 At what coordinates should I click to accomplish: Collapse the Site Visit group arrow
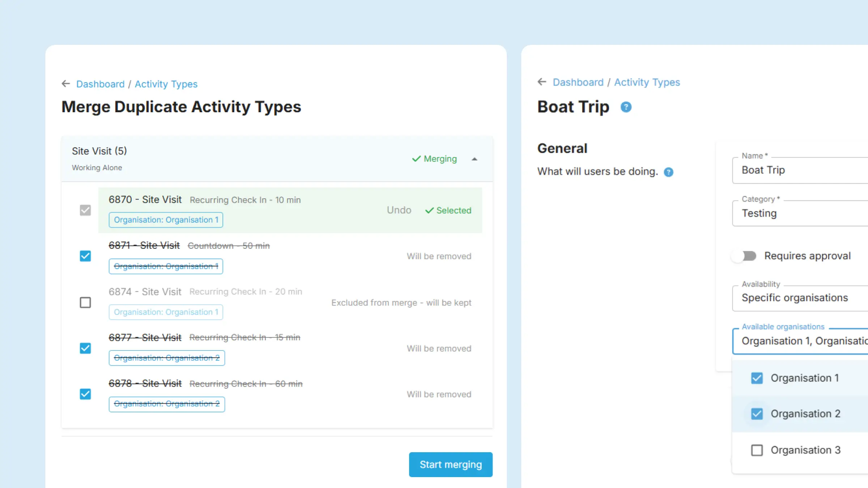tap(475, 159)
